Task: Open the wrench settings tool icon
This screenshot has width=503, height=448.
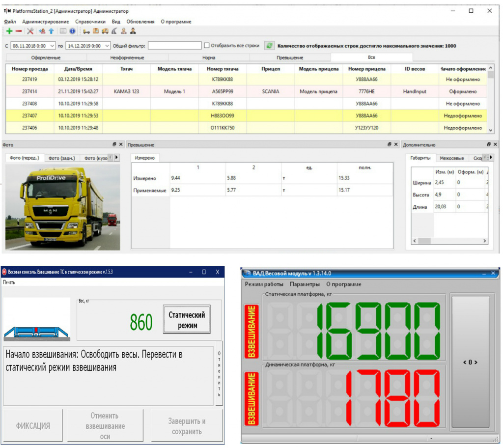Action: click(30, 31)
